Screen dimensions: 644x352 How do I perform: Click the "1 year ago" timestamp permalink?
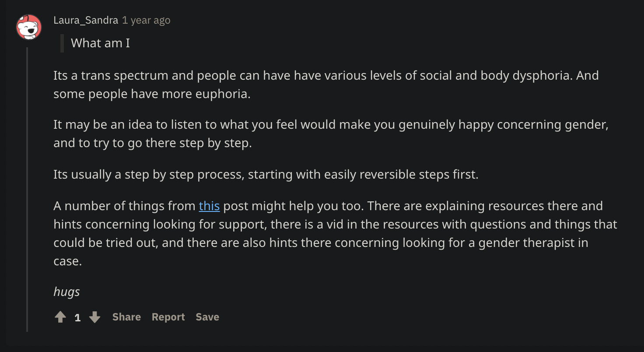[x=146, y=20]
